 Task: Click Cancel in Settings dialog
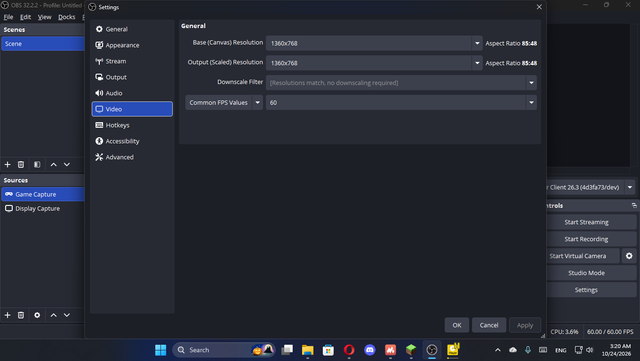(x=489, y=325)
